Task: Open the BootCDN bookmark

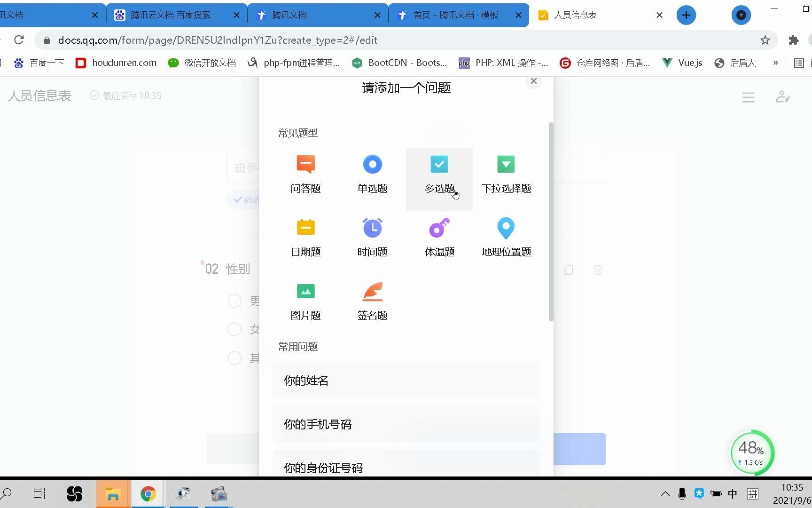Action: click(x=399, y=63)
